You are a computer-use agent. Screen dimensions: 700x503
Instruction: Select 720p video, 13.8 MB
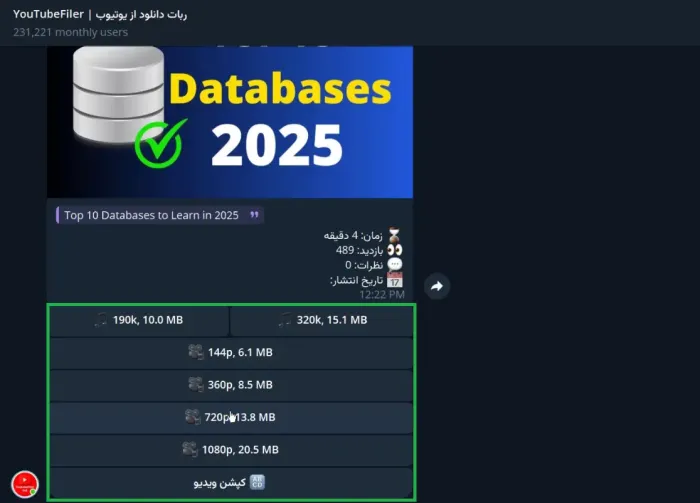231,417
